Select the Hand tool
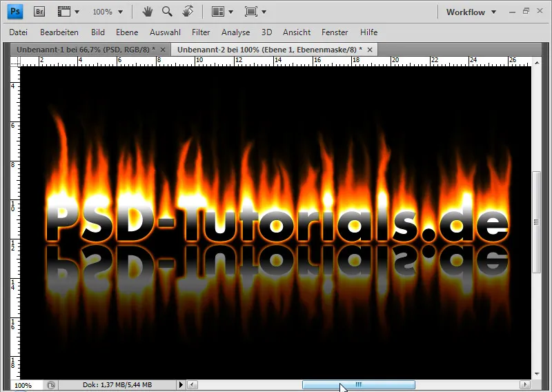 [x=147, y=12]
